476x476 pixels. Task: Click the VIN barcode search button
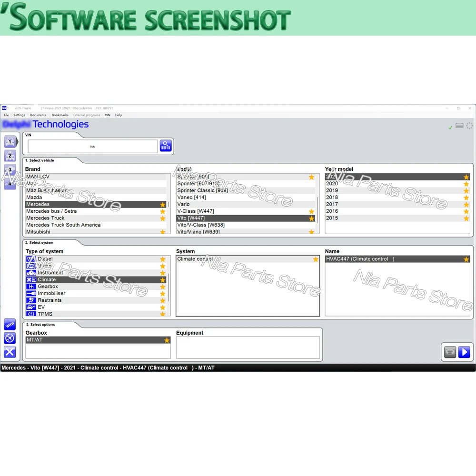point(166,146)
